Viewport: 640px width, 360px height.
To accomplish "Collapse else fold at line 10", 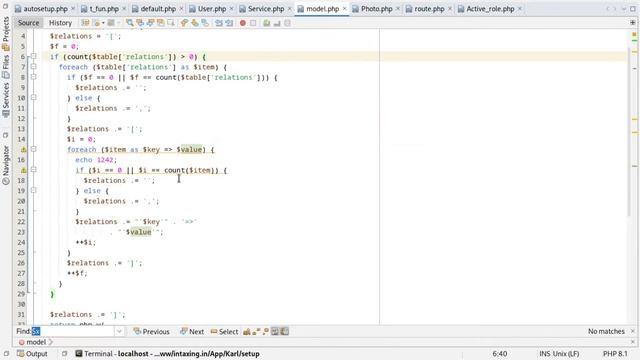I will (33, 98).
